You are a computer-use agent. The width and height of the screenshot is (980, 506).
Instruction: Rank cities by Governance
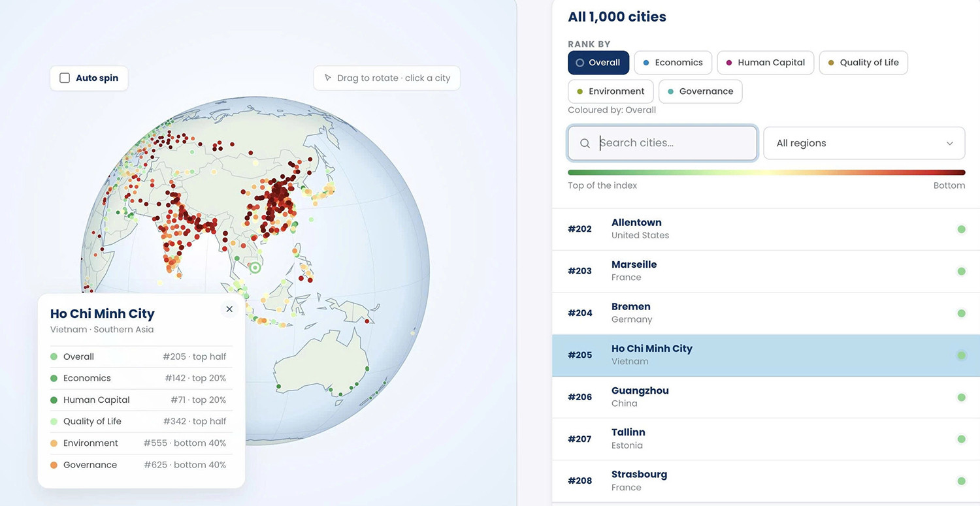(x=700, y=91)
